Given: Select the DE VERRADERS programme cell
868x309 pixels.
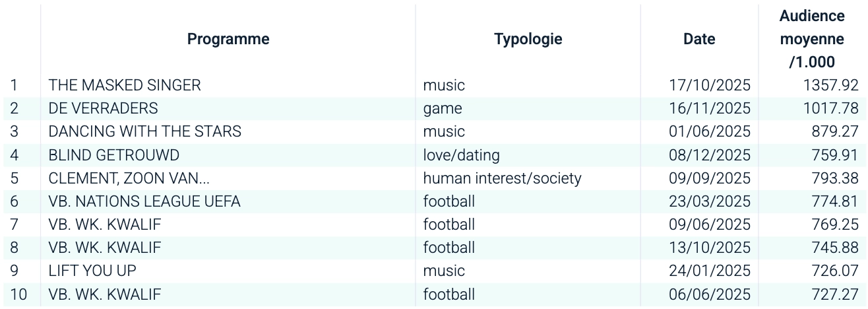Looking at the screenshot, I should coord(103,108).
